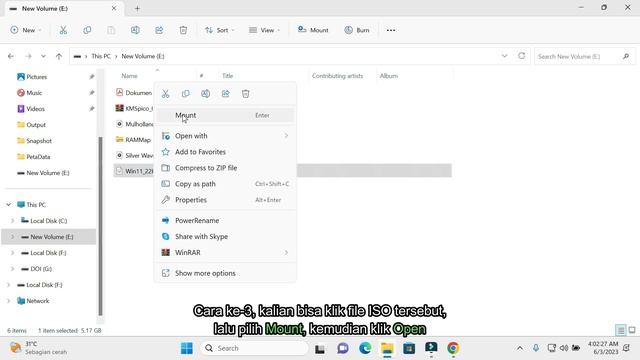Click the Share icon in the toolbar
The image size is (640, 360).
159,30
